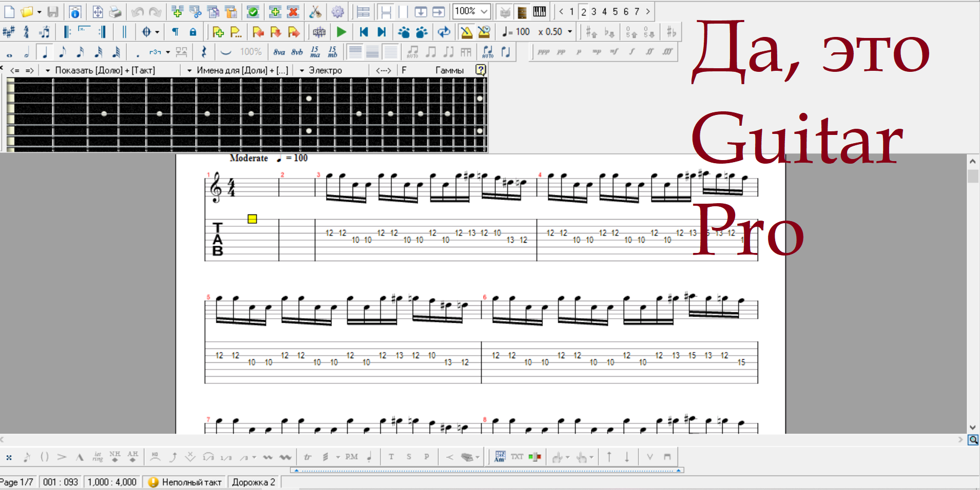Switch to track 6
Screen dimensions: 980x490
pyautogui.click(x=626, y=11)
